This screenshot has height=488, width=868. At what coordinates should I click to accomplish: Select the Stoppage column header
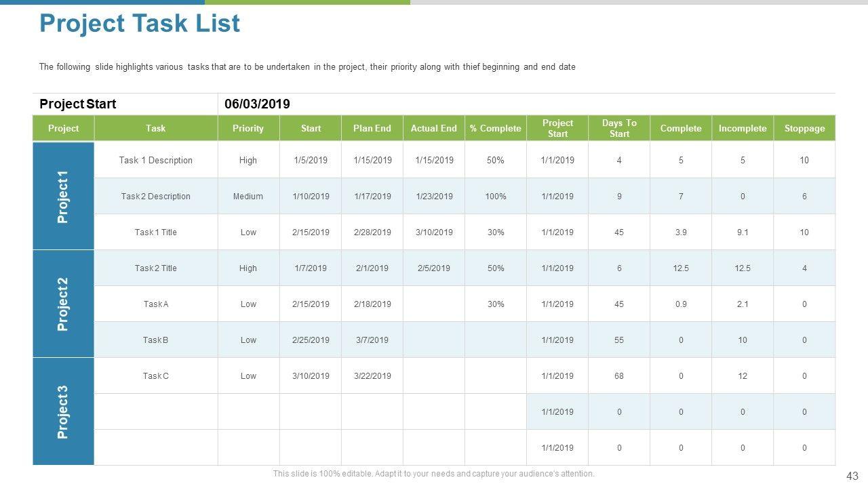point(804,128)
